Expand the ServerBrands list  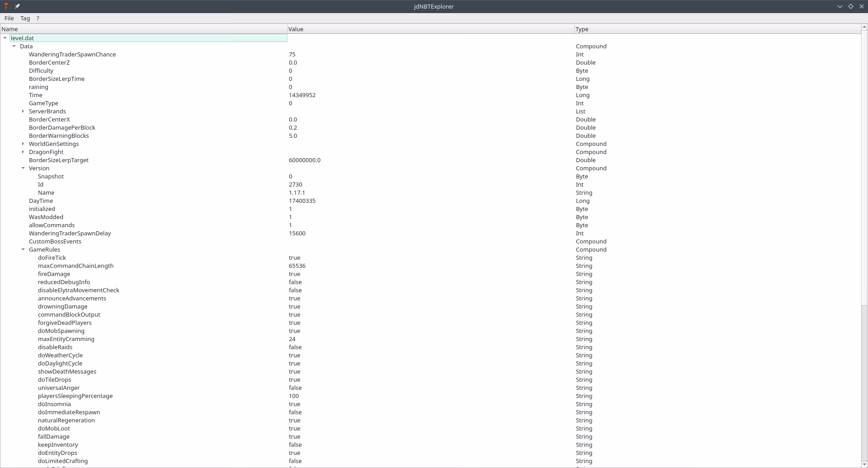click(x=23, y=112)
